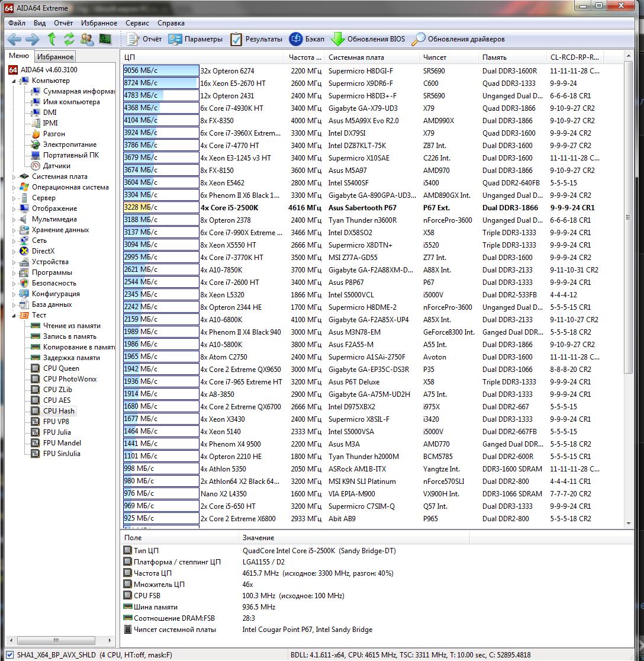The width and height of the screenshot is (644, 661).
Task: Open the Отчёт menu
Action: point(63,23)
